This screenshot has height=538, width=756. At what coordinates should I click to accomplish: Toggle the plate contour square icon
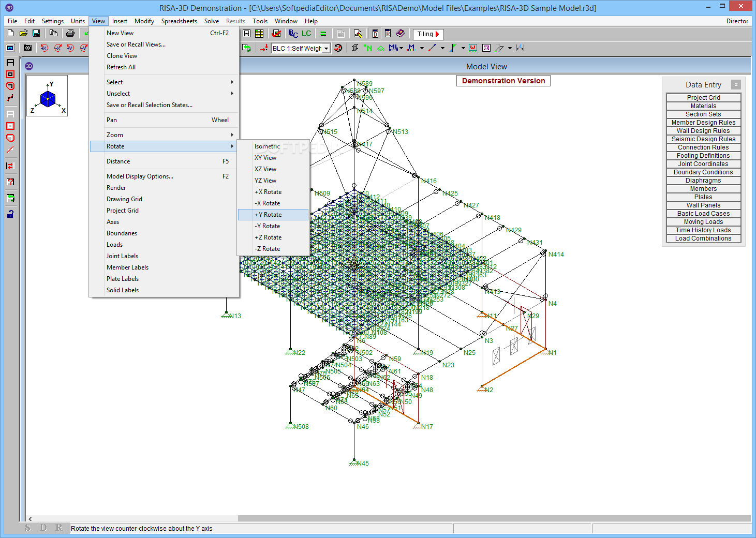[x=486, y=48]
